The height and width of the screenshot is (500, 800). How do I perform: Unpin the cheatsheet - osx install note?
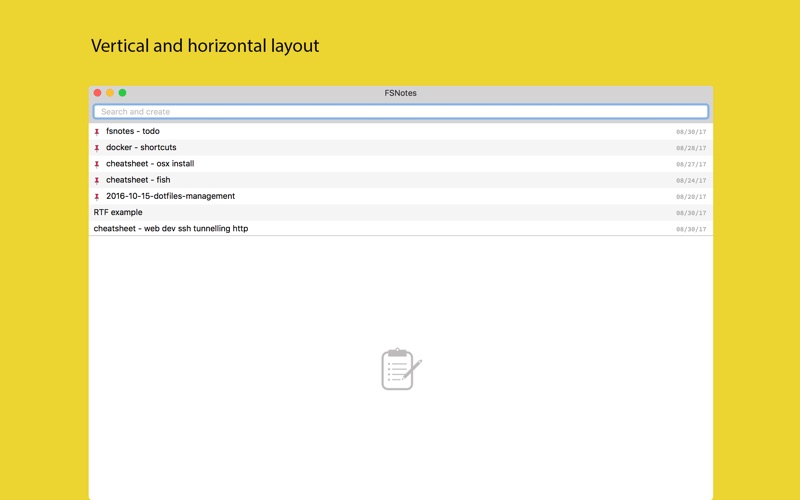pos(96,164)
